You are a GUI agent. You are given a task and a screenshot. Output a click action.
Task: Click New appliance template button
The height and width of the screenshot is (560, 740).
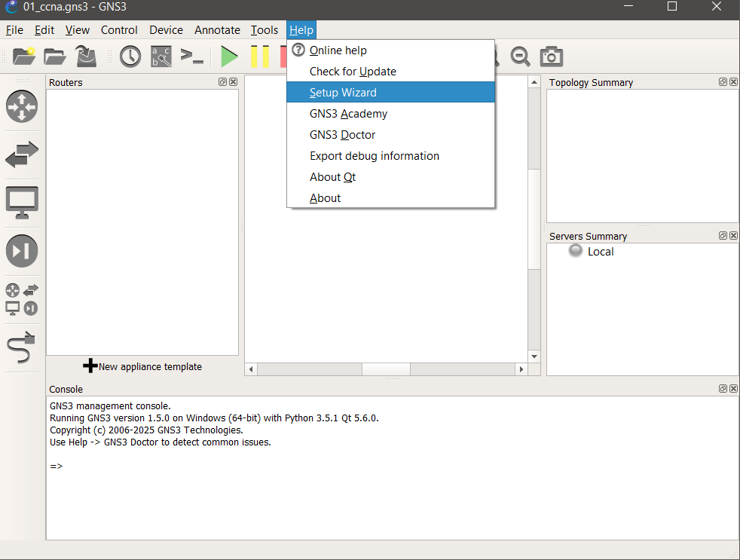tap(142, 366)
